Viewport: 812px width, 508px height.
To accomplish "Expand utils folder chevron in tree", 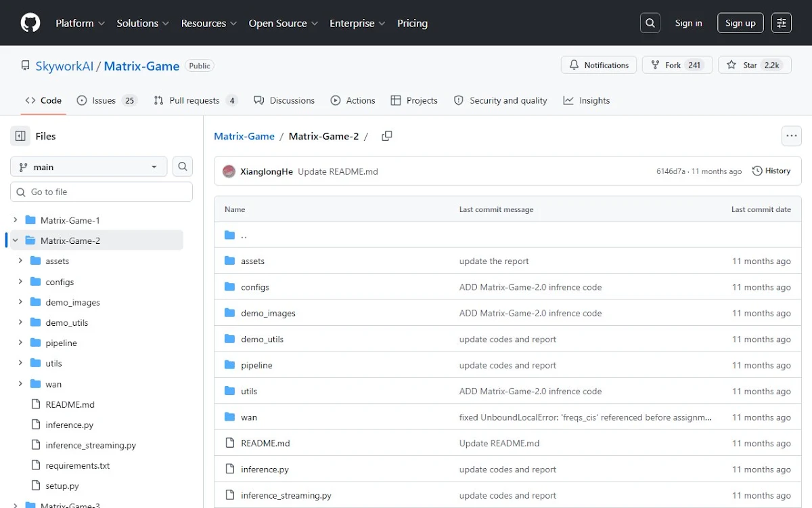I will (20, 363).
